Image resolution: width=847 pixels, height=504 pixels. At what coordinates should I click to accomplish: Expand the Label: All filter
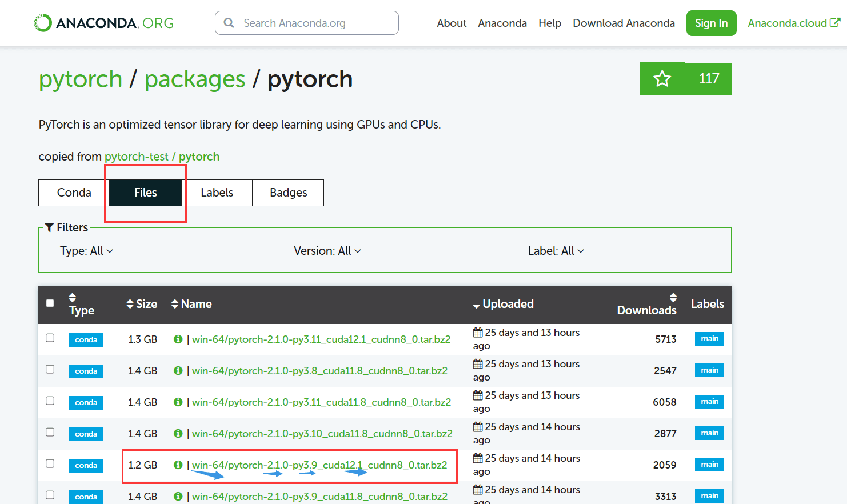pos(556,251)
